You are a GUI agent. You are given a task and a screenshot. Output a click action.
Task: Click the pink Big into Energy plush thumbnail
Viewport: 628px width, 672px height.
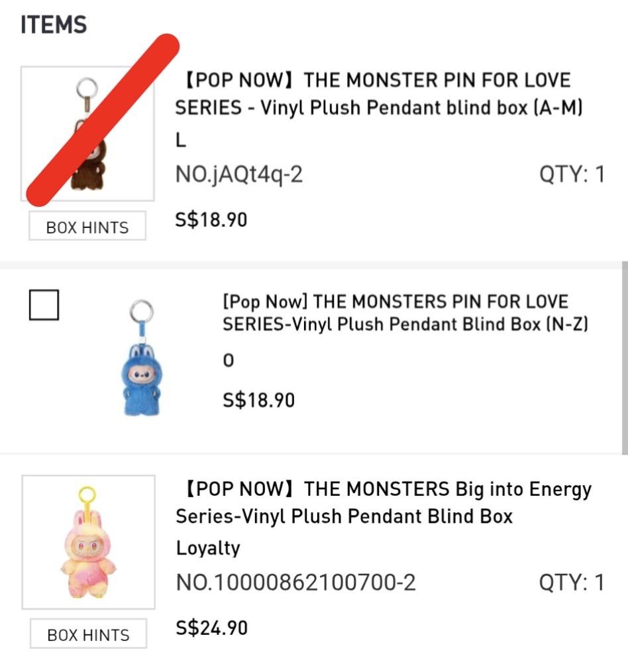point(88,541)
